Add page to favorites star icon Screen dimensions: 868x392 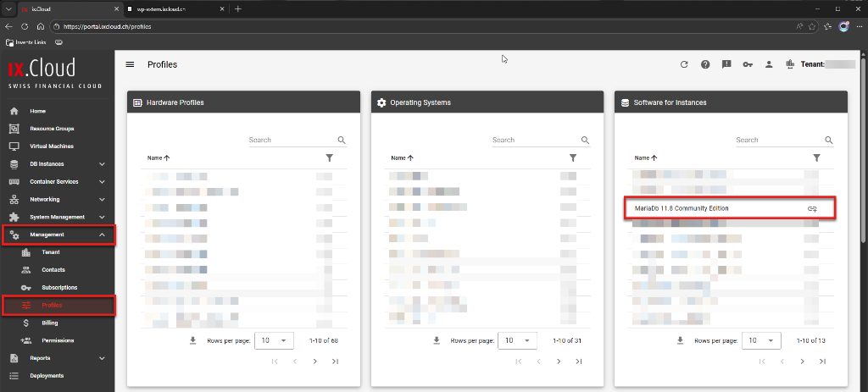(812, 26)
